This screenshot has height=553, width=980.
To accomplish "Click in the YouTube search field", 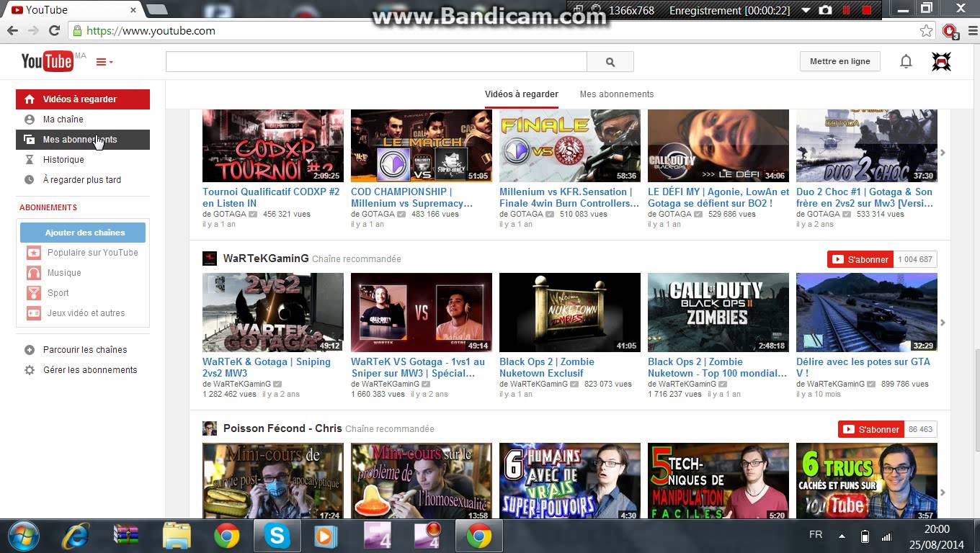I will [376, 62].
